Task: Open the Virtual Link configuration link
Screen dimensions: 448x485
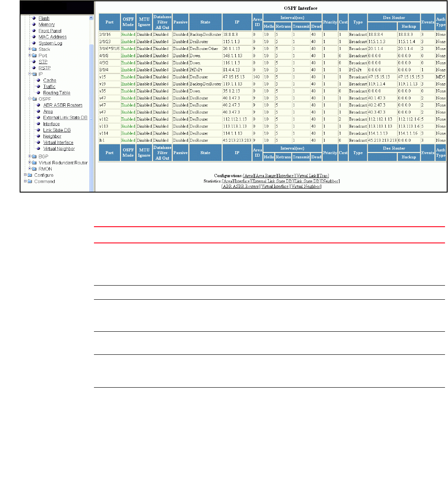Action: [x=306, y=176]
